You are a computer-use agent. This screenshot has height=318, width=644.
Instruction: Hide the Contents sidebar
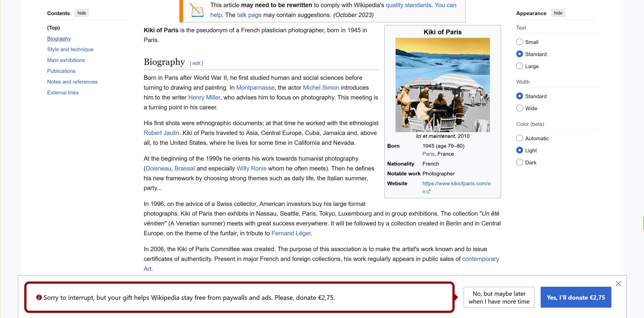pos(82,13)
